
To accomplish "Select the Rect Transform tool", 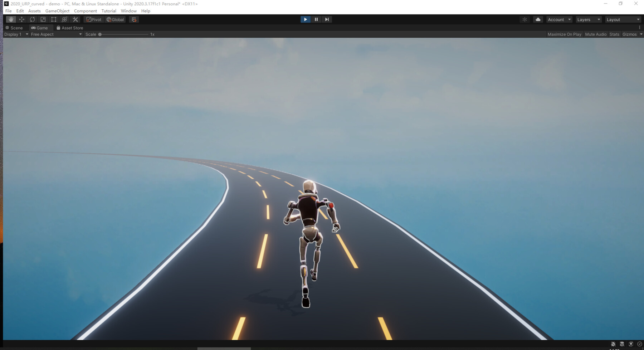I will pyautogui.click(x=53, y=19).
